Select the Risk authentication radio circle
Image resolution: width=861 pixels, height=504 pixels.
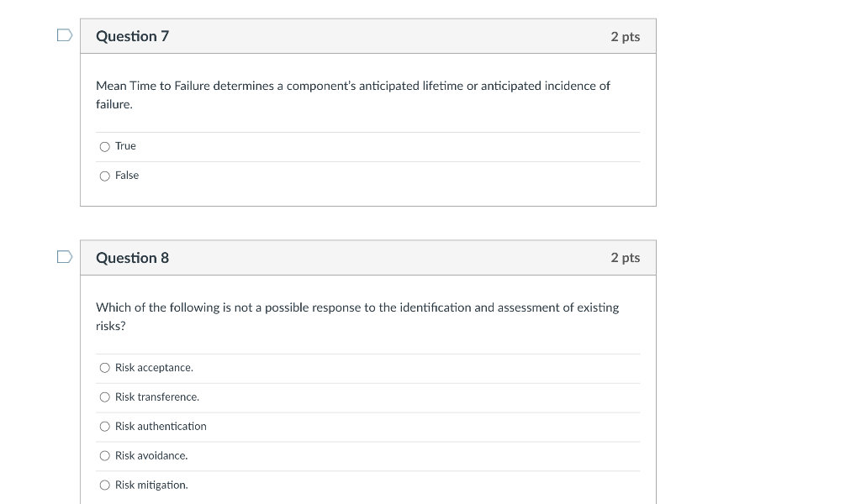pos(104,427)
